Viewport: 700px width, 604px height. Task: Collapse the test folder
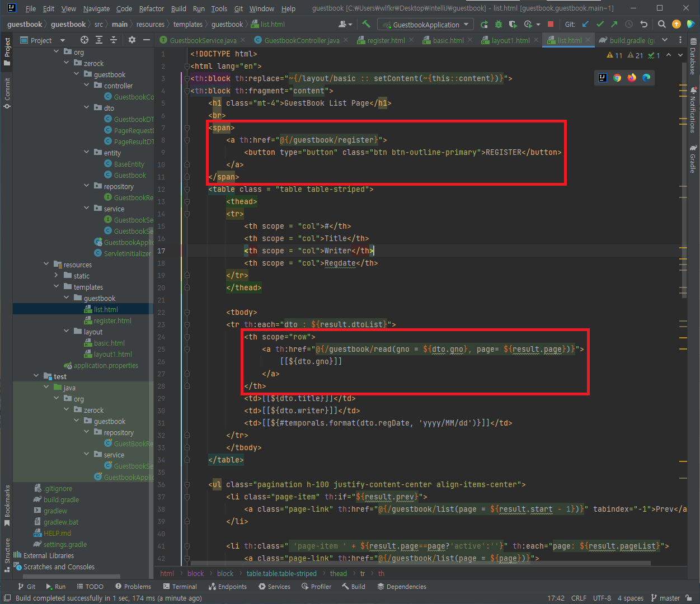click(36, 376)
